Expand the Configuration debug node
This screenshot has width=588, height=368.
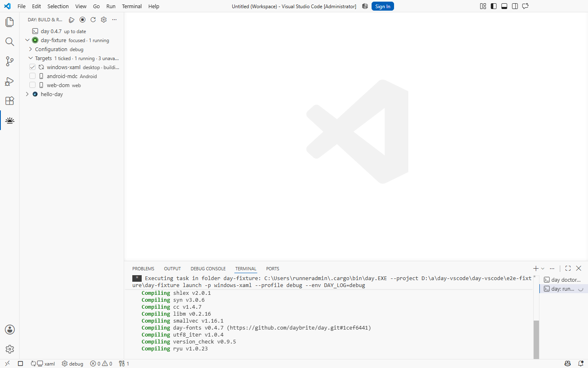click(x=30, y=49)
